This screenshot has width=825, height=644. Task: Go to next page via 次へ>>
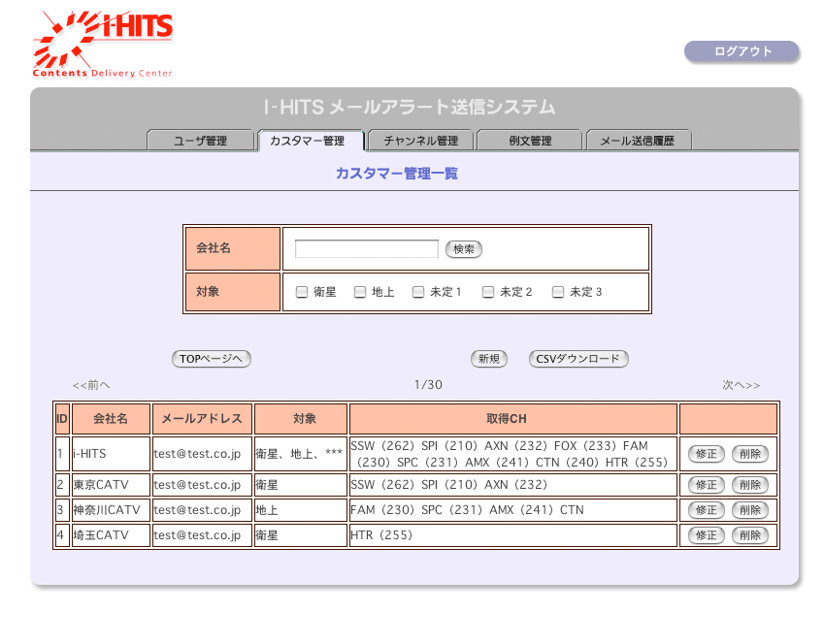(741, 385)
